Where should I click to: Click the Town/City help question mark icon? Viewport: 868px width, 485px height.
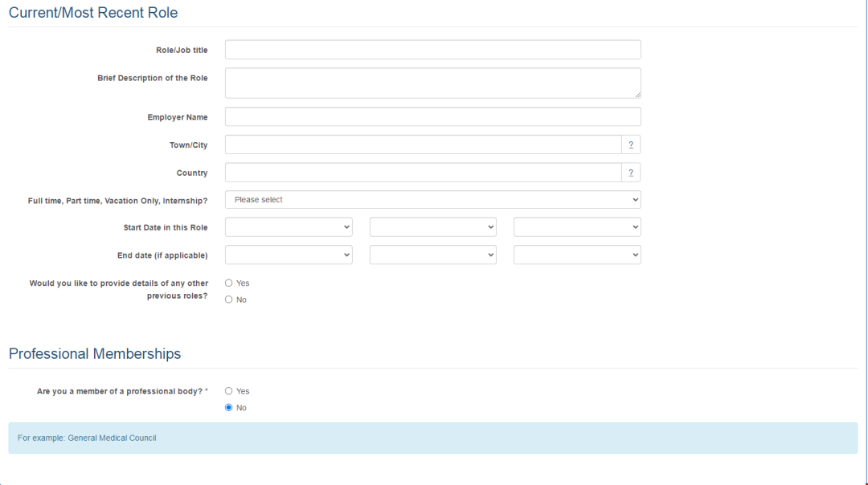pyautogui.click(x=631, y=145)
